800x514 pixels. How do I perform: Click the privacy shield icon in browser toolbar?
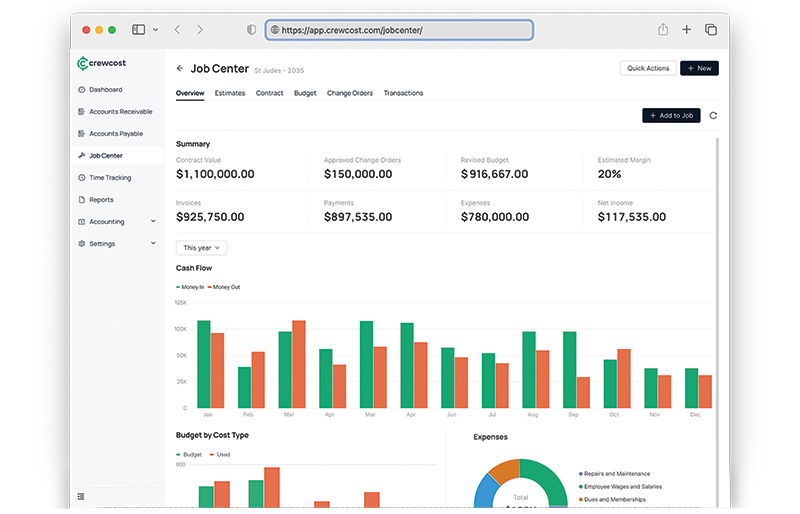tap(251, 30)
